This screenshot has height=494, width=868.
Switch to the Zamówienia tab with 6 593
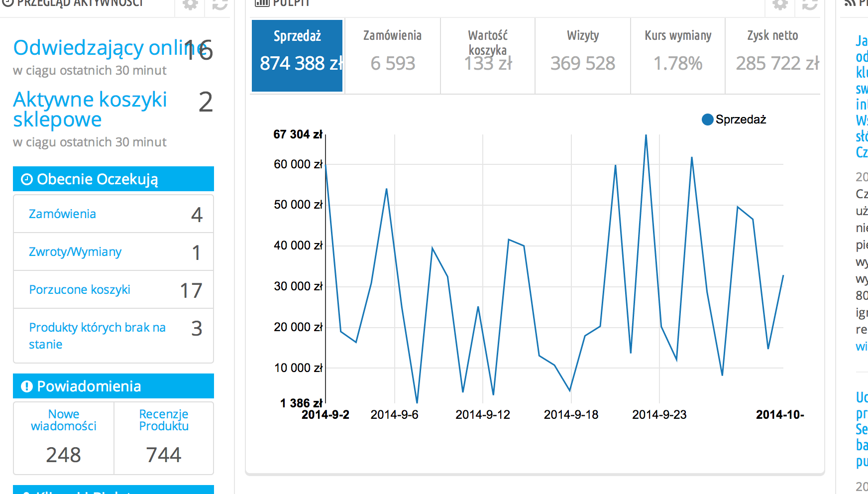pos(393,56)
